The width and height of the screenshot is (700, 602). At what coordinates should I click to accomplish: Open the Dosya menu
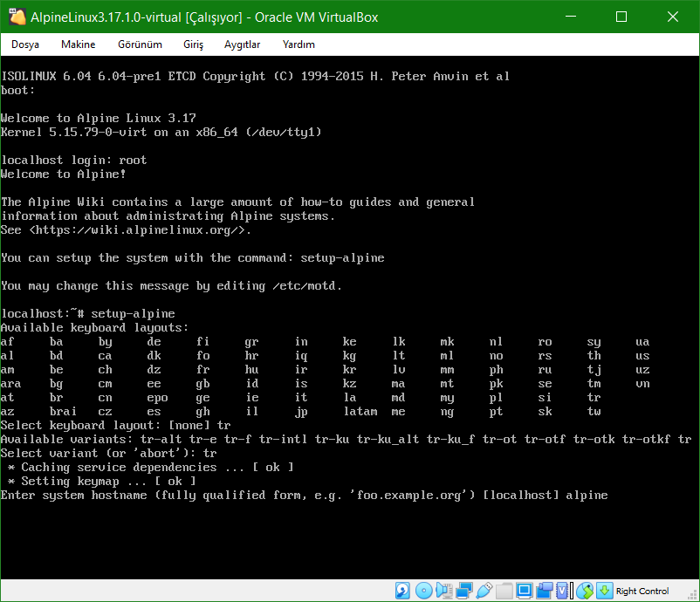click(x=25, y=44)
